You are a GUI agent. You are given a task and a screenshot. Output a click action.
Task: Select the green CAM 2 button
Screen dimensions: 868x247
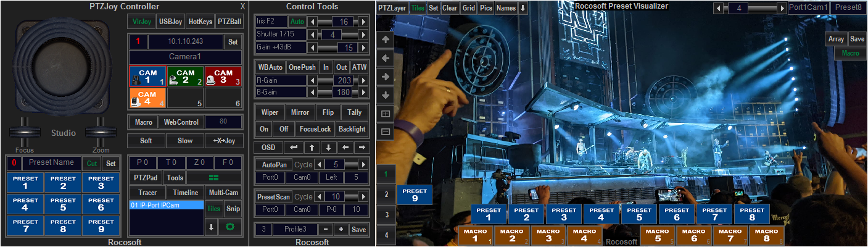tap(186, 76)
